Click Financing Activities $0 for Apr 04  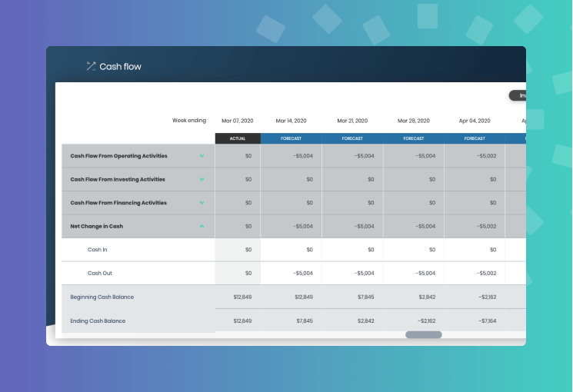493,203
